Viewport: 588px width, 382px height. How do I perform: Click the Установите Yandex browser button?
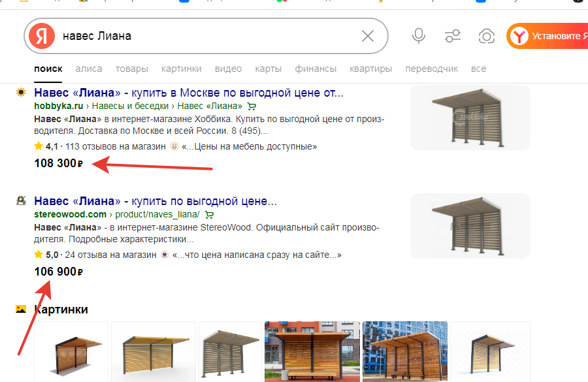[547, 36]
